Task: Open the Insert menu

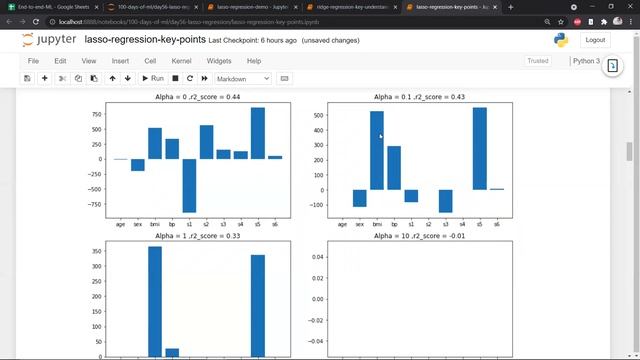Action: click(x=120, y=61)
